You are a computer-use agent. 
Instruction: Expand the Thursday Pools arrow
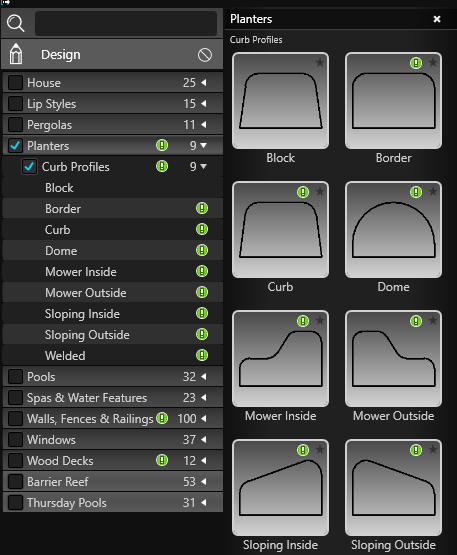point(204,502)
